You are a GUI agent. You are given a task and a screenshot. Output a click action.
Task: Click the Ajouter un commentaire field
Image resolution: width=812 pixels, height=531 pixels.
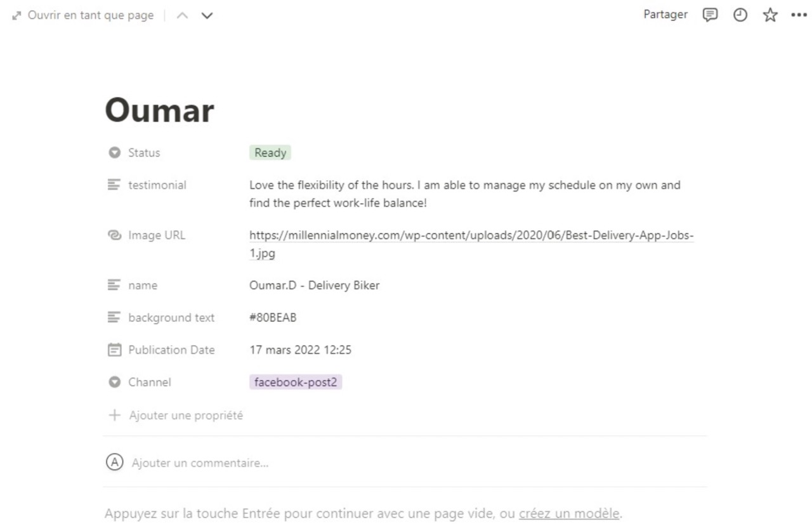tap(200, 463)
